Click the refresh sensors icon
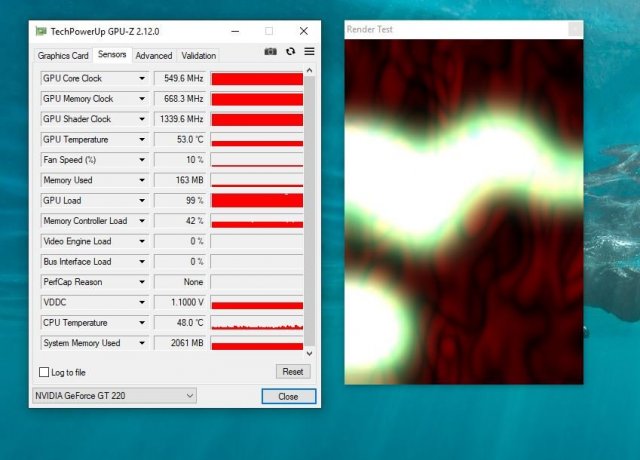This screenshot has height=460, width=640. click(290, 51)
